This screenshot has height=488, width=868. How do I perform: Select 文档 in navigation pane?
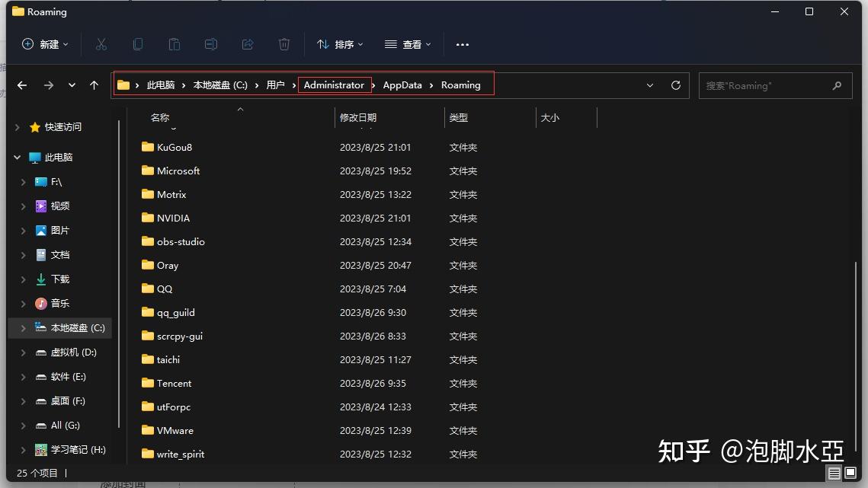tap(59, 254)
